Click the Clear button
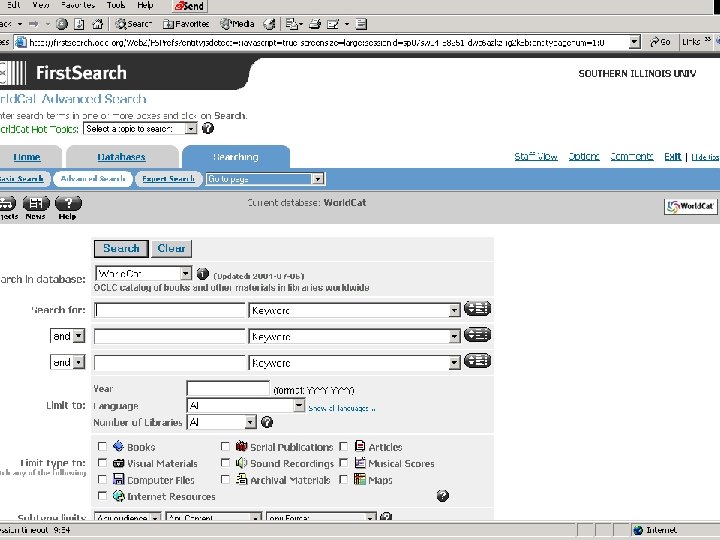This screenshot has height=540, width=720. click(171, 248)
